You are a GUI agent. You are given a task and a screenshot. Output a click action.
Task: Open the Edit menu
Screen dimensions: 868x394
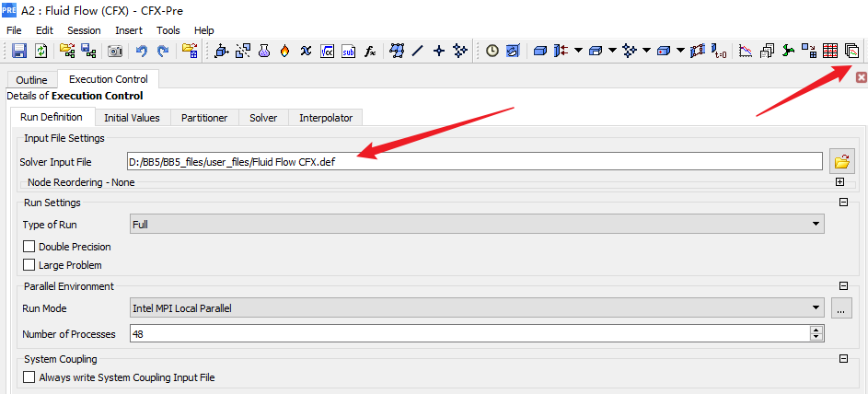[x=44, y=30]
